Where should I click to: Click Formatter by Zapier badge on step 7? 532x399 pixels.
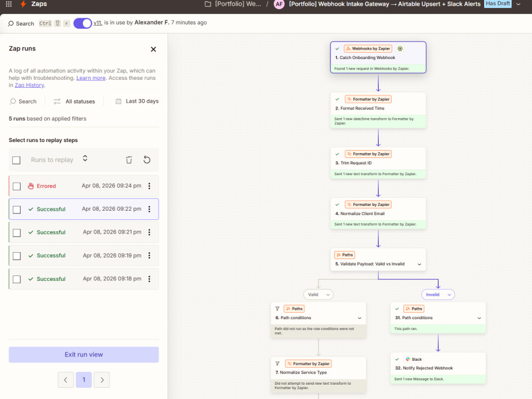(x=309, y=364)
